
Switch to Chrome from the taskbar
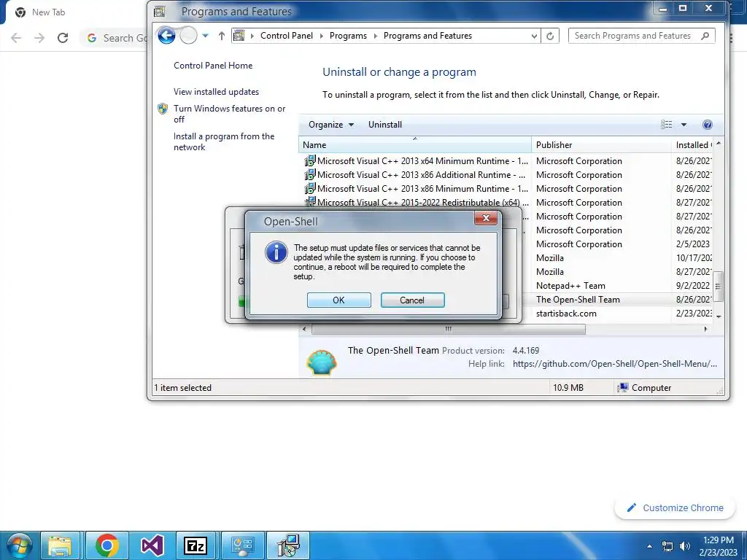pyautogui.click(x=107, y=545)
